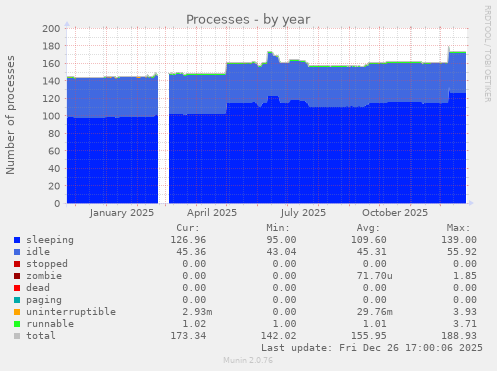This screenshot has width=497, height=371.
Task: Click the 'runnable' legend label
Action: click(50, 324)
